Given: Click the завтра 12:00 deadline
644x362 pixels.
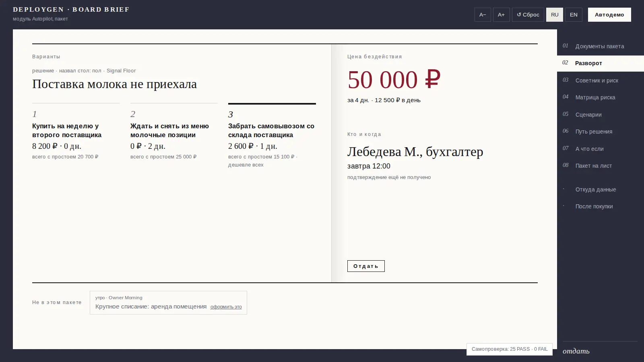Looking at the screenshot, I should click(369, 166).
